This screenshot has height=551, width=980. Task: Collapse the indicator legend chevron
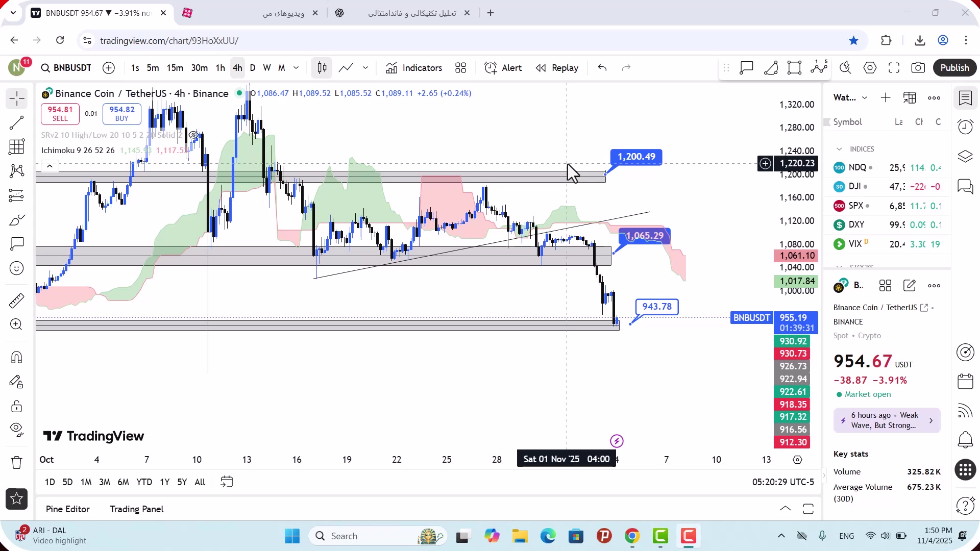(x=50, y=166)
